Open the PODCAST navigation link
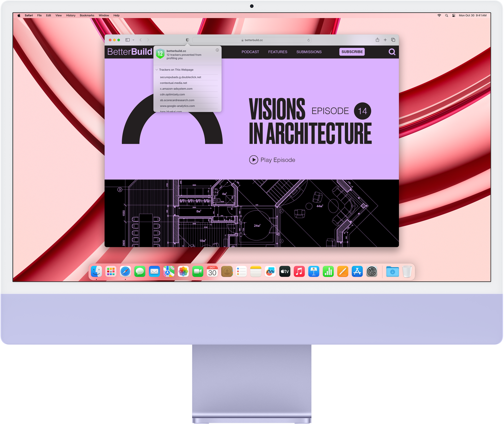The image size is (504, 424). 250,52
